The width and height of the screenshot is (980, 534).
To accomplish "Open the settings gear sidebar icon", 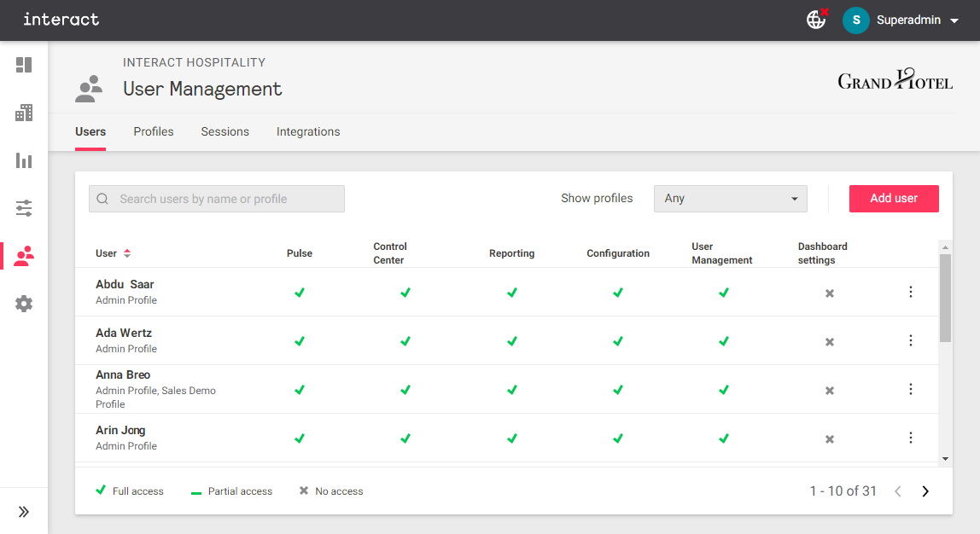I will (x=24, y=305).
